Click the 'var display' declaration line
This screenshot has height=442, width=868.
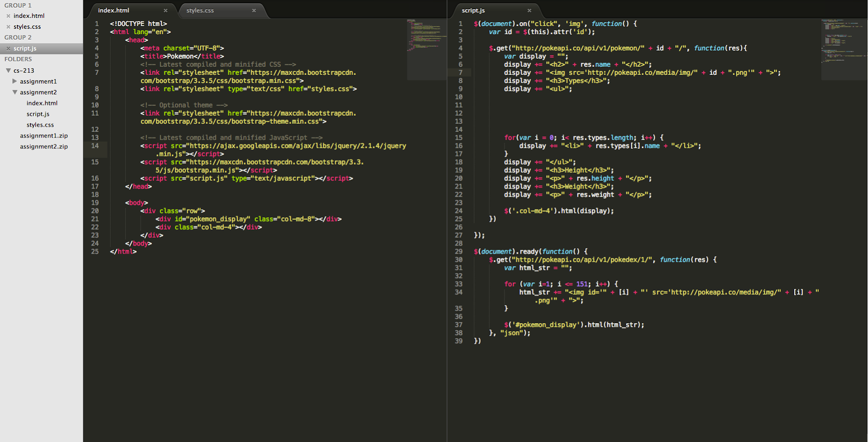[537, 56]
